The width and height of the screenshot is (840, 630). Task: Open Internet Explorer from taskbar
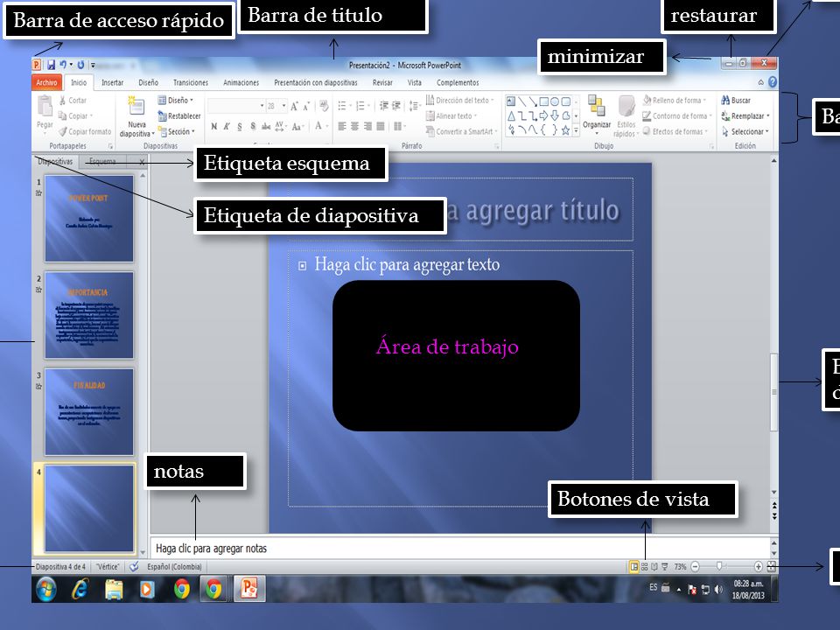coord(80,589)
